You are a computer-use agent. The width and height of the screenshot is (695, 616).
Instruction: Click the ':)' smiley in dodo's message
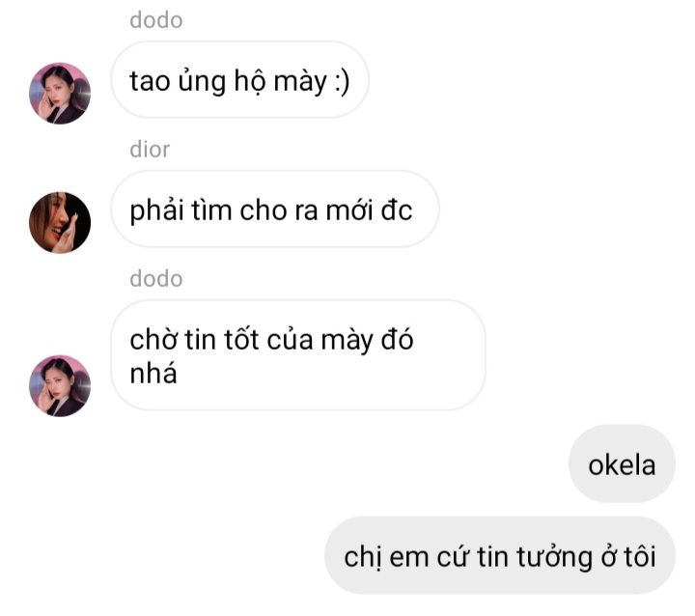pyautogui.click(x=342, y=82)
